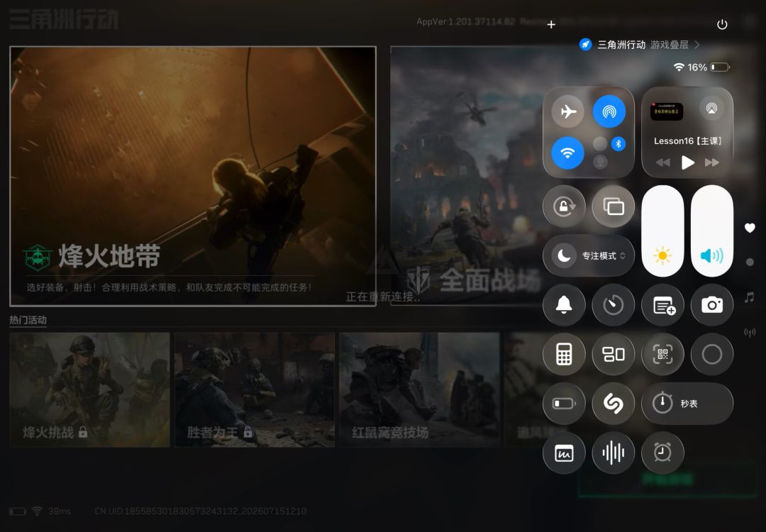Open the Calculator control

[x=564, y=354]
